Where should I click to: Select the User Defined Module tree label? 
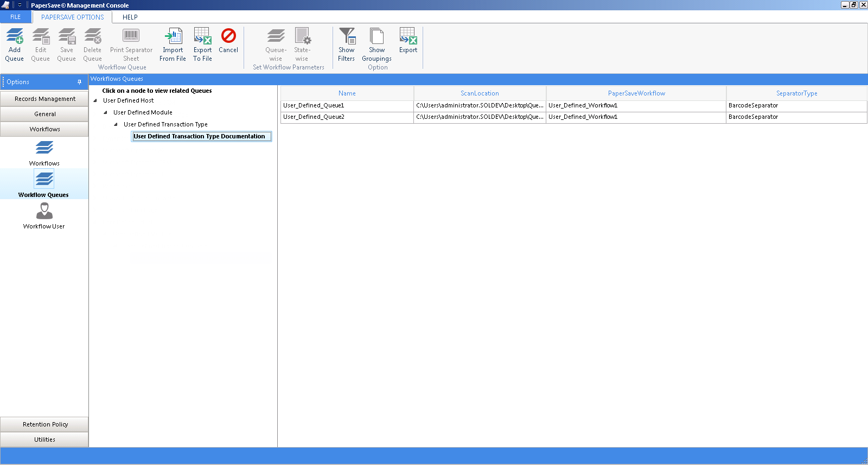143,112
